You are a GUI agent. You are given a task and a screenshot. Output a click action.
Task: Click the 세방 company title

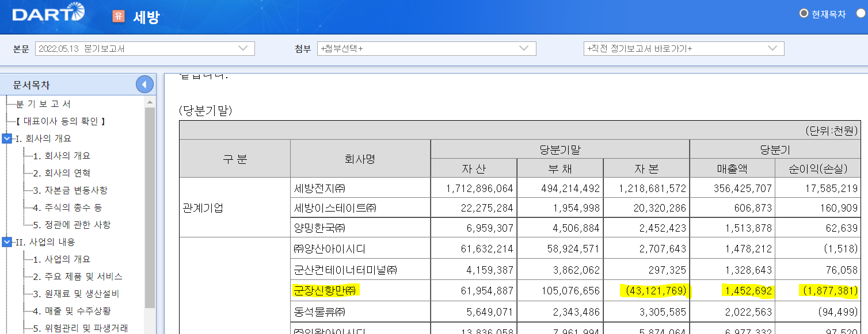146,17
